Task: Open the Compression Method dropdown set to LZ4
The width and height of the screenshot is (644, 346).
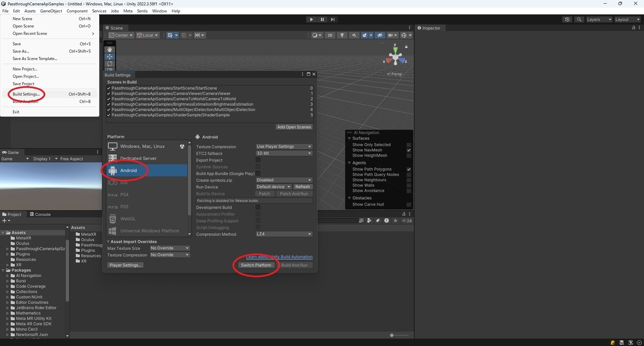Action: pyautogui.click(x=283, y=234)
